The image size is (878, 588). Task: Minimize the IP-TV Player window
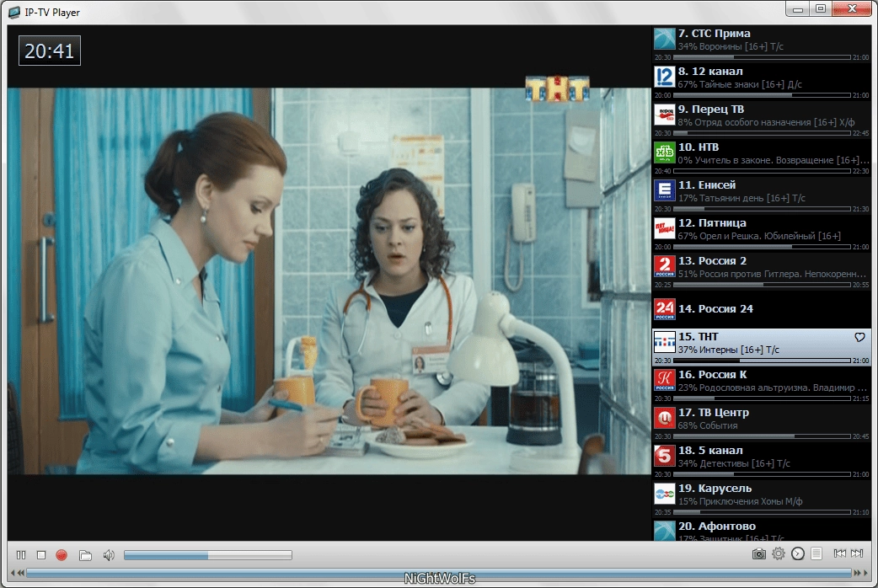(797, 8)
